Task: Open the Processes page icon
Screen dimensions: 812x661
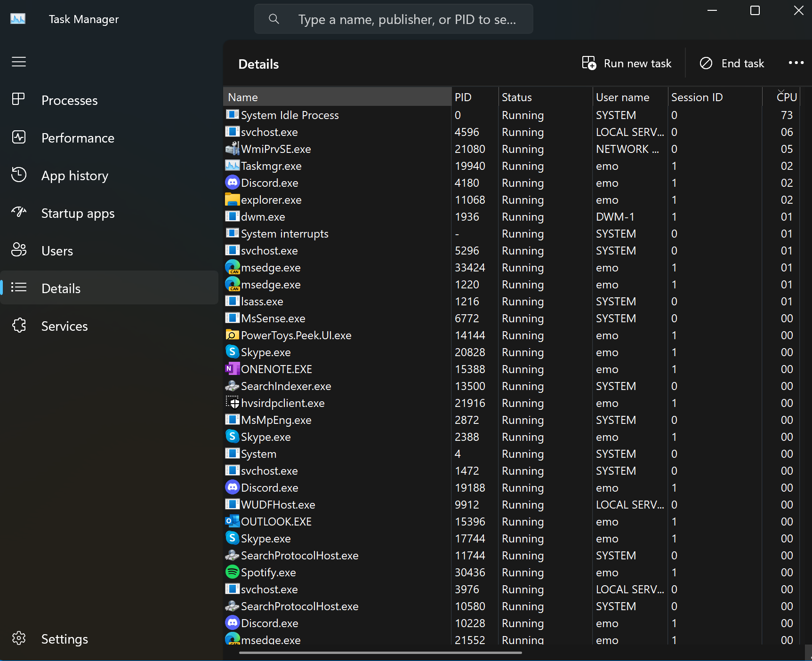Action: [x=18, y=99]
